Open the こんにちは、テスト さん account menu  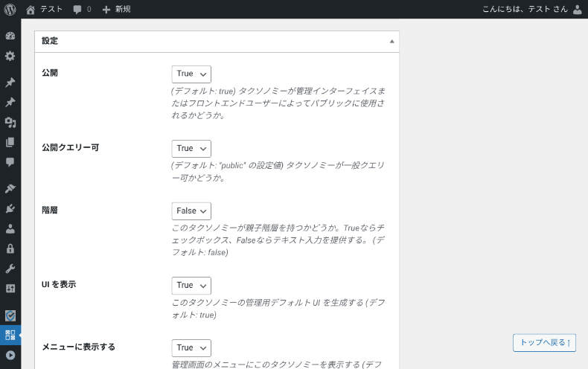click(525, 10)
